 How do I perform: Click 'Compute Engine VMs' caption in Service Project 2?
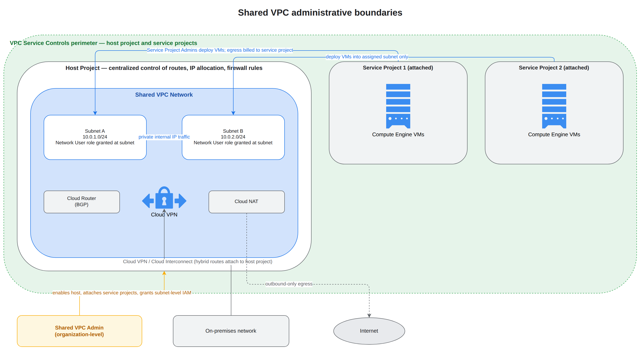[554, 134]
